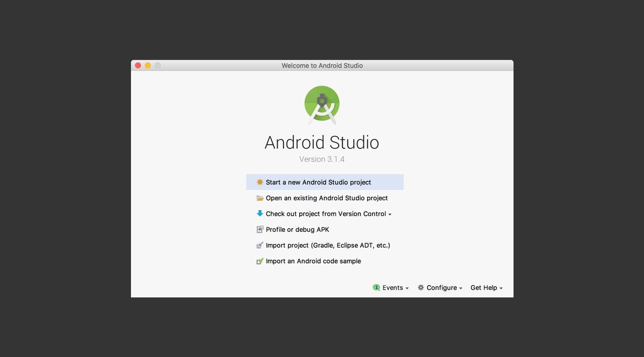
Task: Open the Configure label
Action: 442,288
